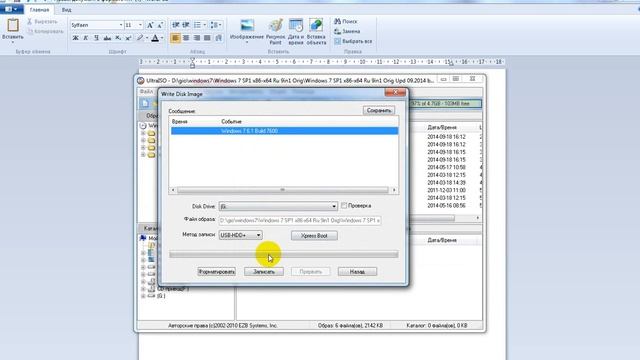The width and height of the screenshot is (640, 360).
Task: Switch to the Главная ribbon tab
Action: pyautogui.click(x=40, y=10)
